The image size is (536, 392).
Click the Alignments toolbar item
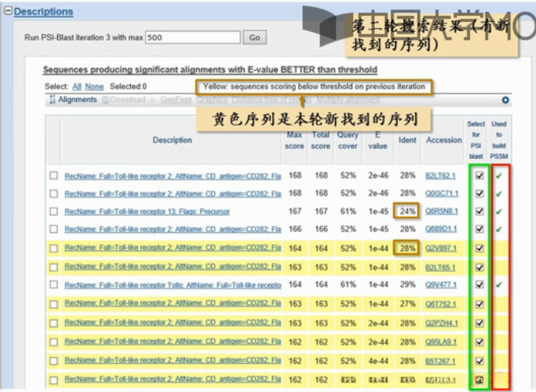pos(77,100)
